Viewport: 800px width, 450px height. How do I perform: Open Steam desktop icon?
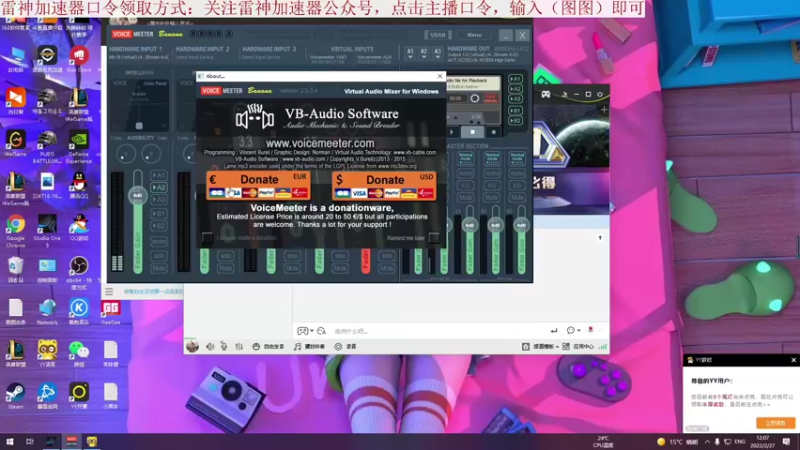(15, 395)
